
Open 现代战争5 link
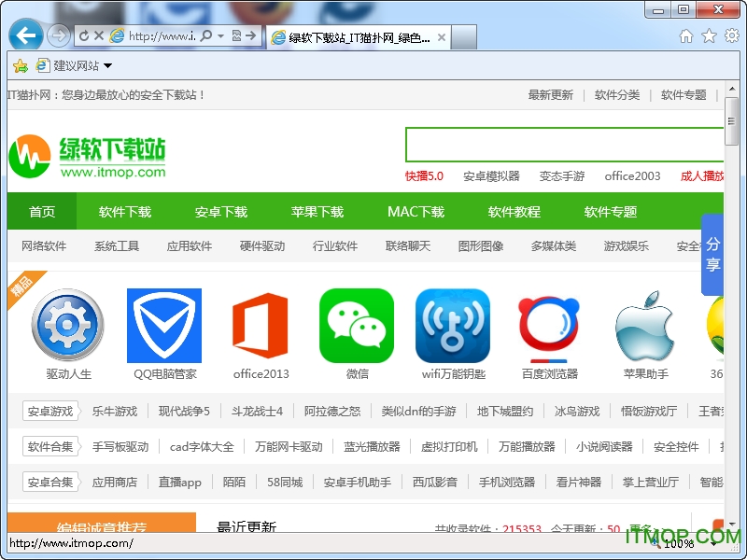(x=184, y=411)
